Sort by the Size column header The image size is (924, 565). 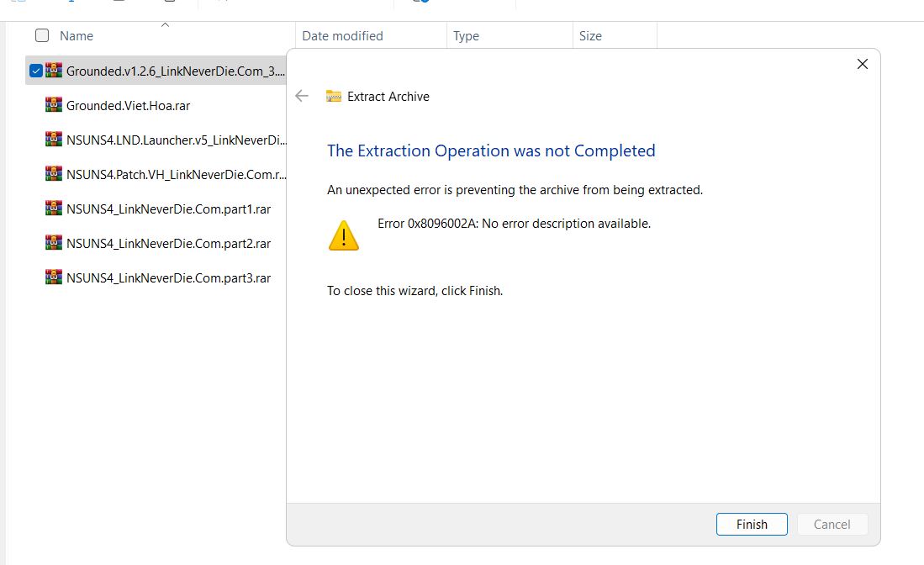point(590,36)
